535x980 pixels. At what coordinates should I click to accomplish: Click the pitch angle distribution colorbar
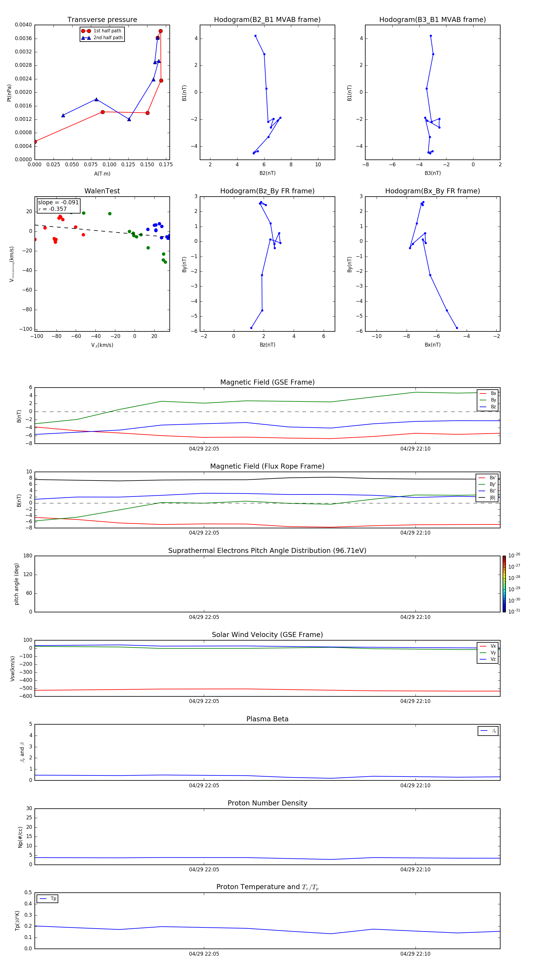click(x=504, y=584)
